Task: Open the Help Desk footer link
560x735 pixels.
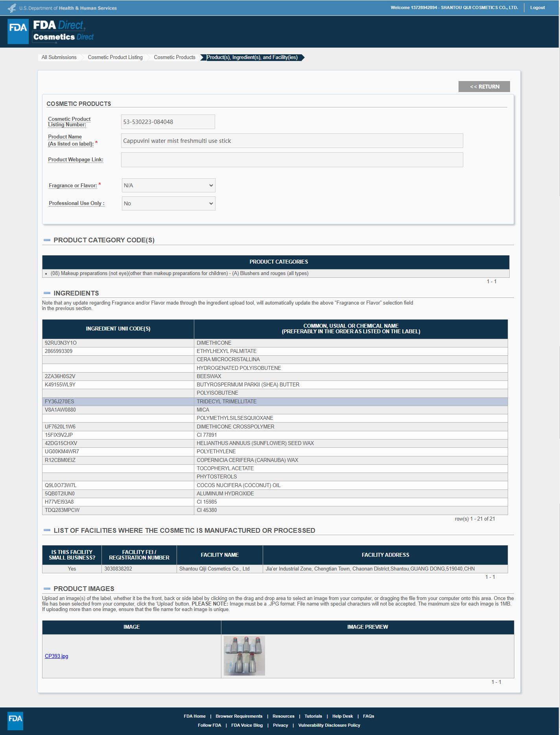Action: click(x=342, y=716)
